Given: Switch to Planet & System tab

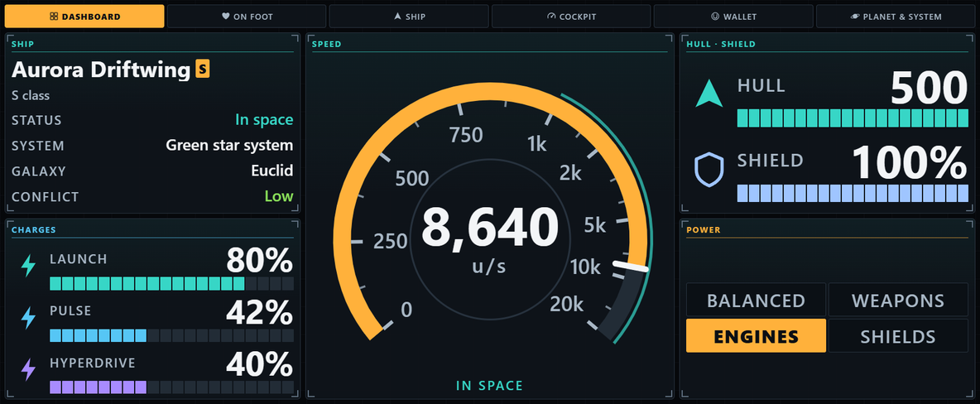Looking at the screenshot, I should [x=896, y=17].
